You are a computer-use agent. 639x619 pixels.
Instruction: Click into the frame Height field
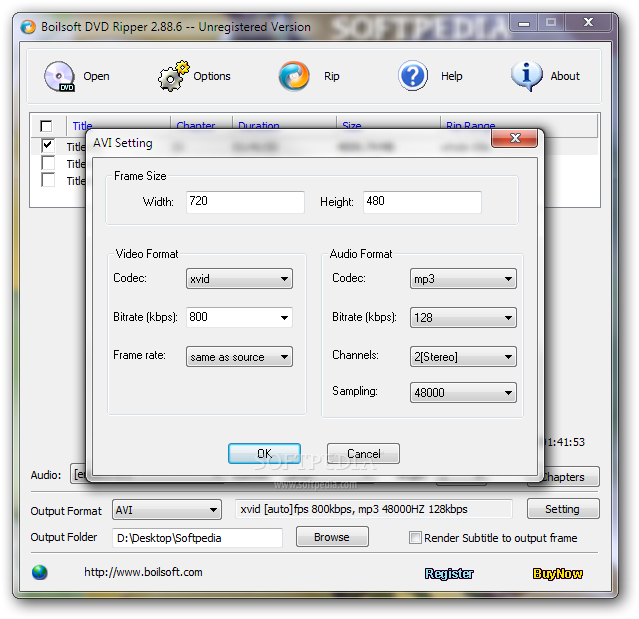(x=422, y=202)
